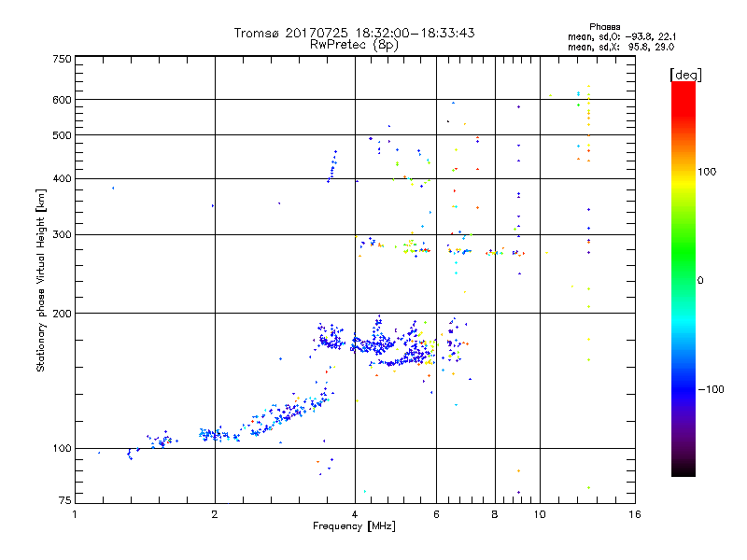This screenshot has width=747, height=560.
Task: Select the RwPretec (8p) subtitle
Action: point(354,45)
